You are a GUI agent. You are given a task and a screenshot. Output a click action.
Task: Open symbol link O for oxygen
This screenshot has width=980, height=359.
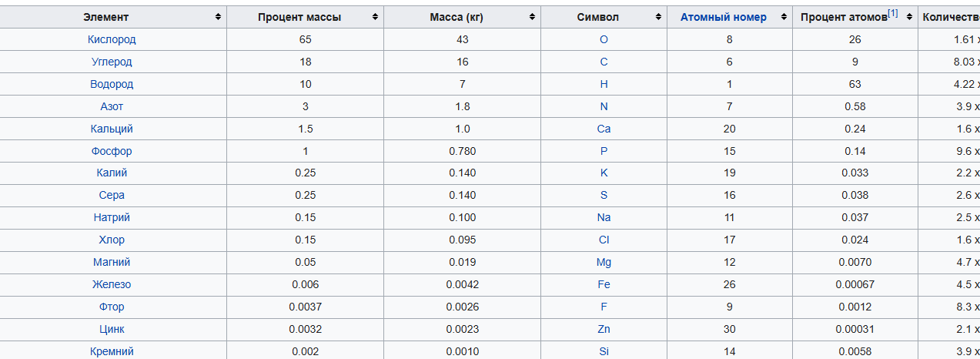tap(604, 39)
